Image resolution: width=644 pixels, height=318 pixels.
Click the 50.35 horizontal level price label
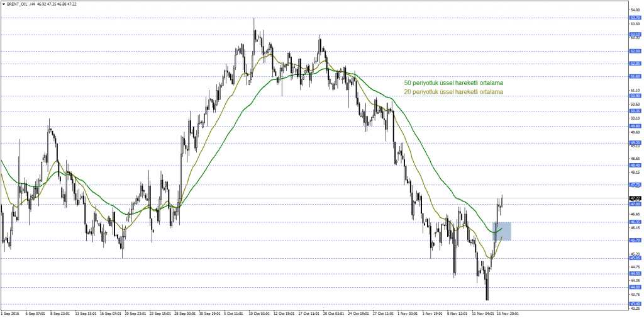[x=635, y=111]
